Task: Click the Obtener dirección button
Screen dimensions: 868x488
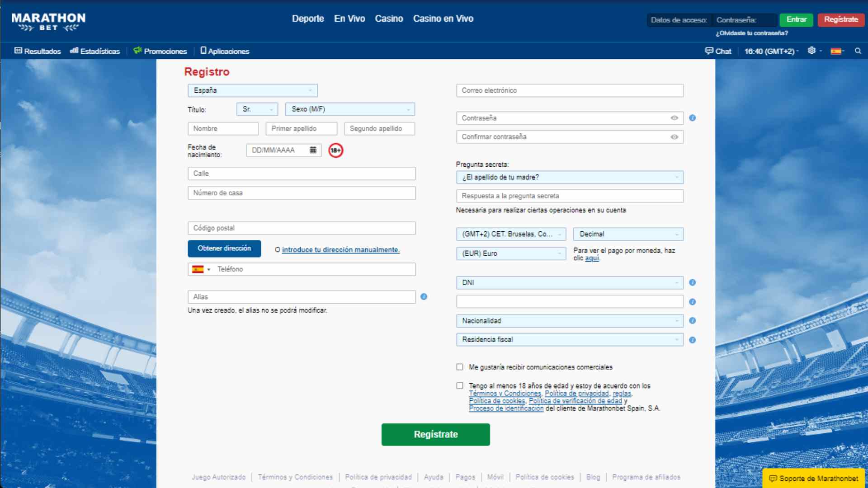Action: click(x=224, y=249)
